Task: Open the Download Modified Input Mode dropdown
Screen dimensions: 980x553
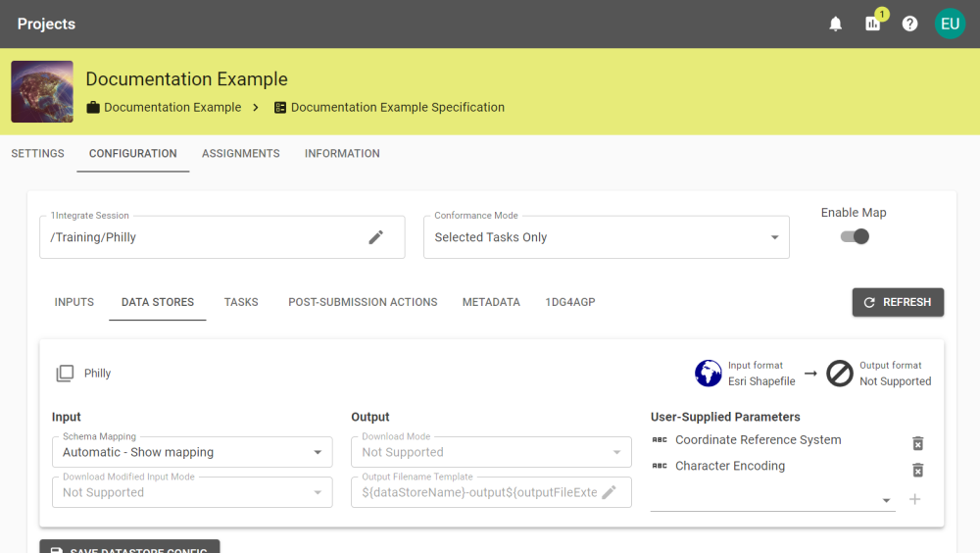Action: pos(192,492)
